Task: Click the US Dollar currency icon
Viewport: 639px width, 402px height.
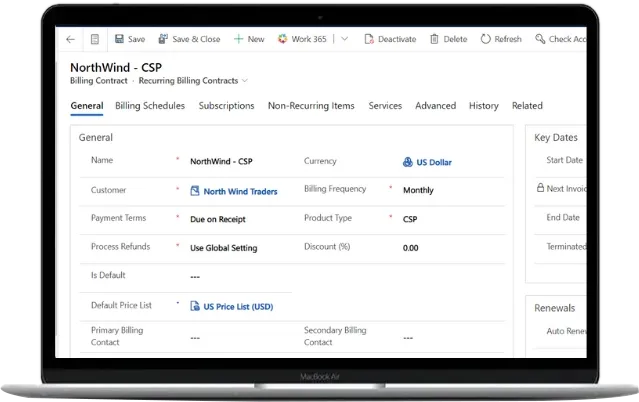Action: (408, 162)
